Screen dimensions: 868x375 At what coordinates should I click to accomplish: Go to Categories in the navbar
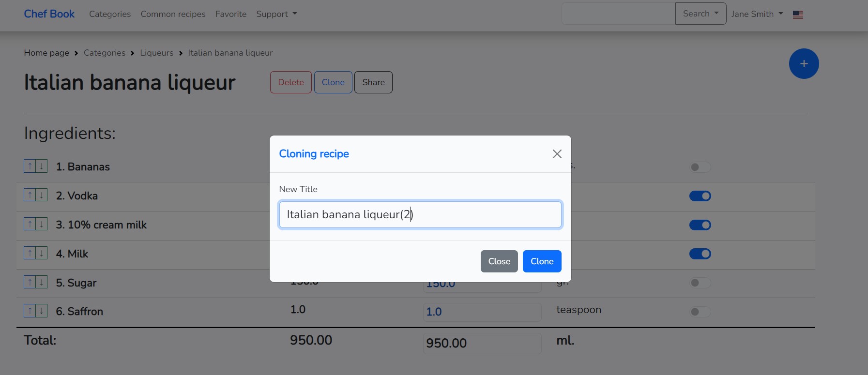(110, 14)
